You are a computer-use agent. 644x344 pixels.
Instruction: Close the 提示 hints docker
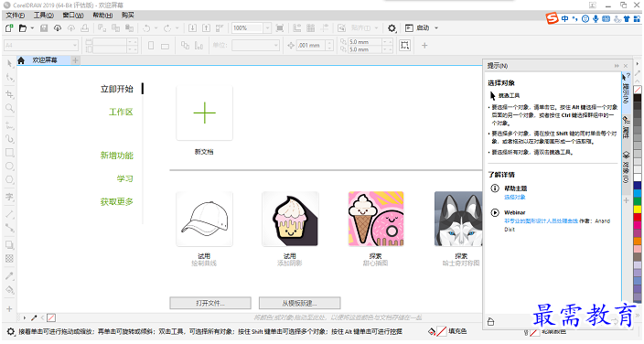pos(626,66)
